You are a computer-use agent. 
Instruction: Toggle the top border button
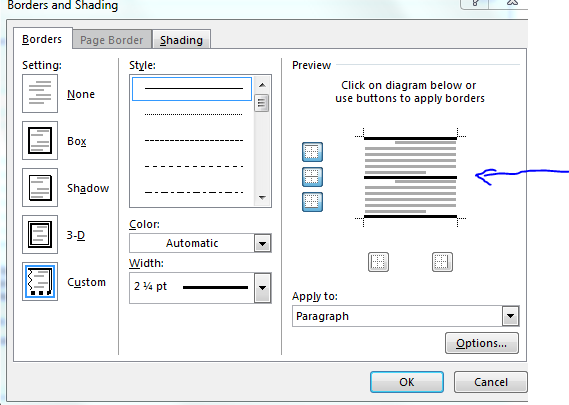(x=312, y=152)
